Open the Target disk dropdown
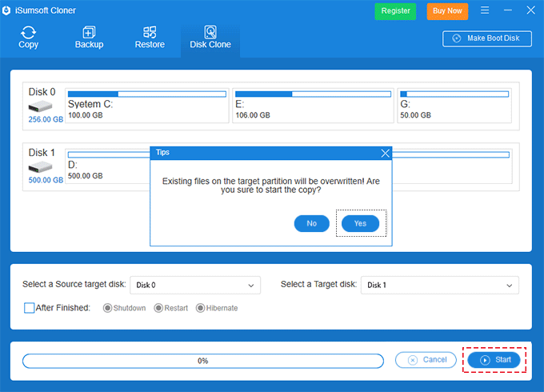544x392 pixels. tap(439, 285)
